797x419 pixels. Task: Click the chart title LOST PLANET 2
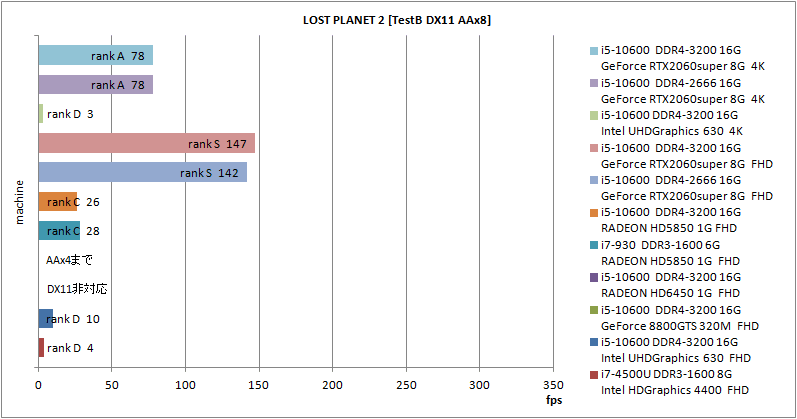coord(396,20)
